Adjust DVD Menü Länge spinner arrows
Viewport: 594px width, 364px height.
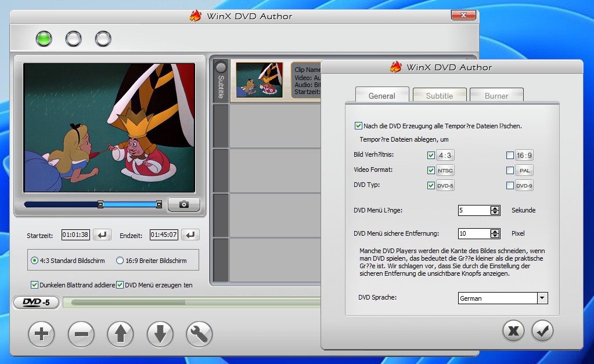tap(495, 210)
